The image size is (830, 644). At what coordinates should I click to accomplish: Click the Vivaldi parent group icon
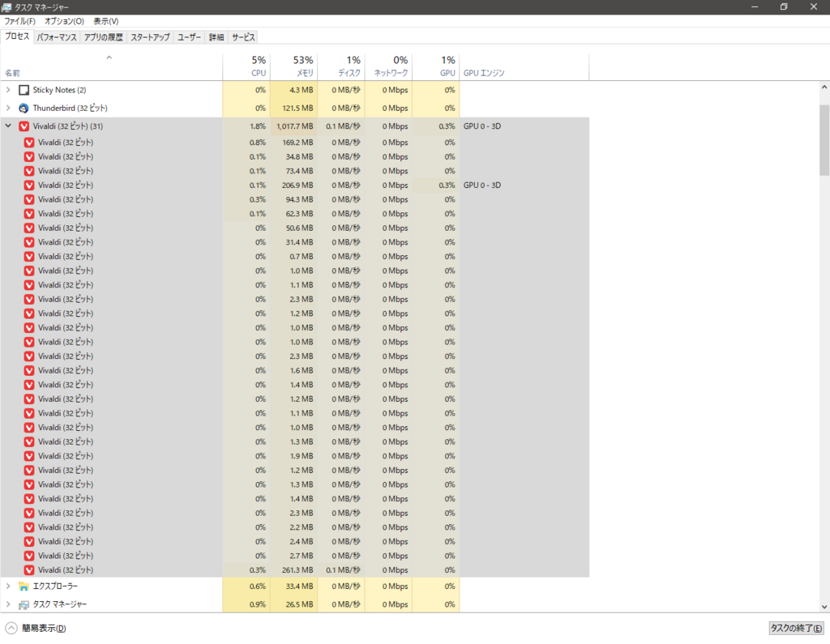(24, 126)
